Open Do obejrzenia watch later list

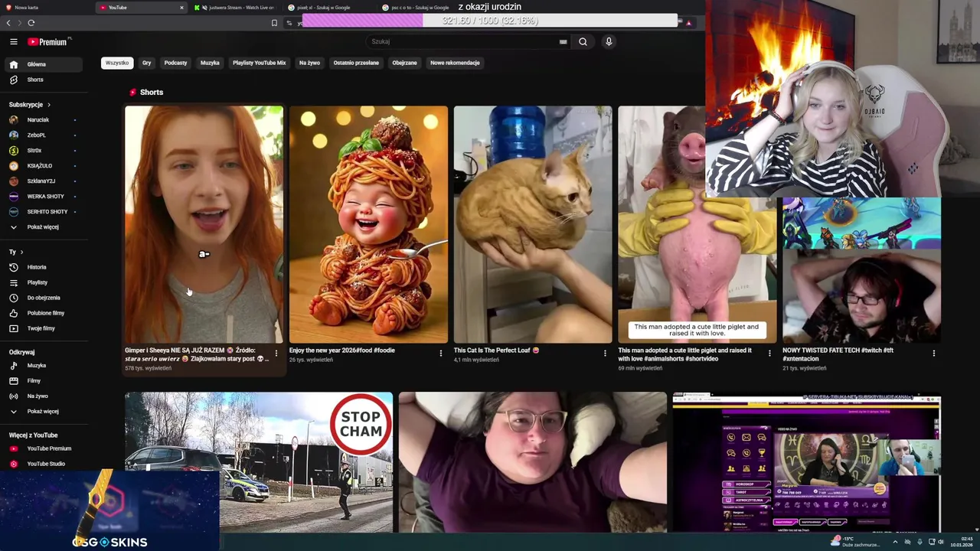43,298
